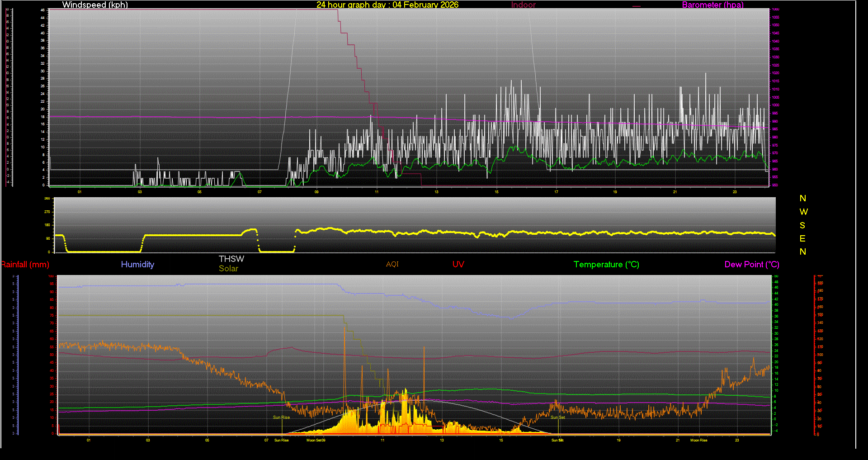Click the Moon Rise marker on time axis
The width and height of the screenshot is (868, 460).
click(698, 440)
